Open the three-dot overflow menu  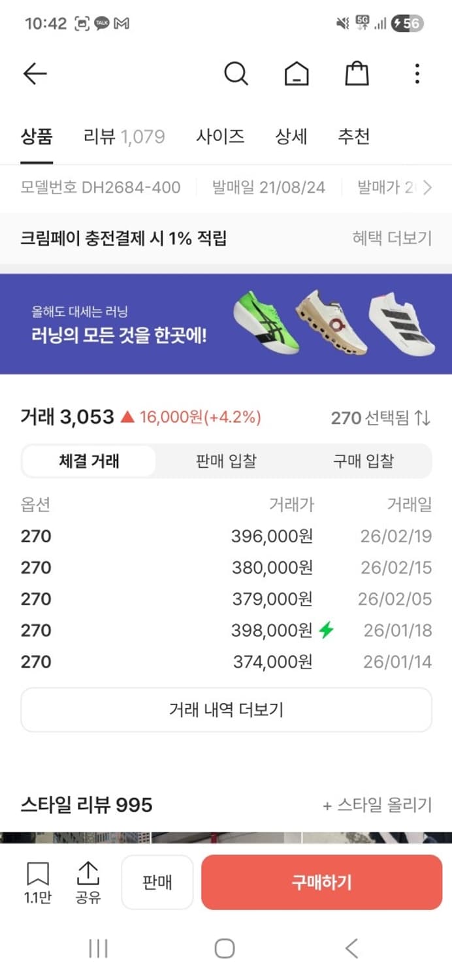[x=416, y=73]
